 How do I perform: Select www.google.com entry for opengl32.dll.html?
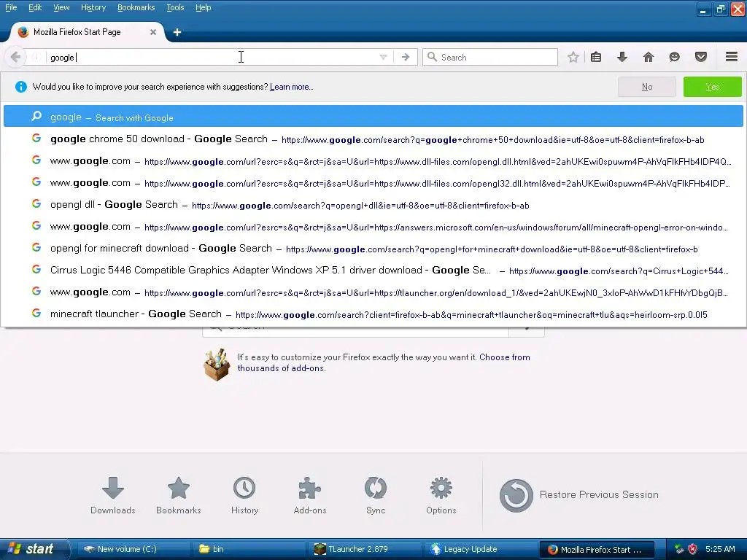pos(373,183)
